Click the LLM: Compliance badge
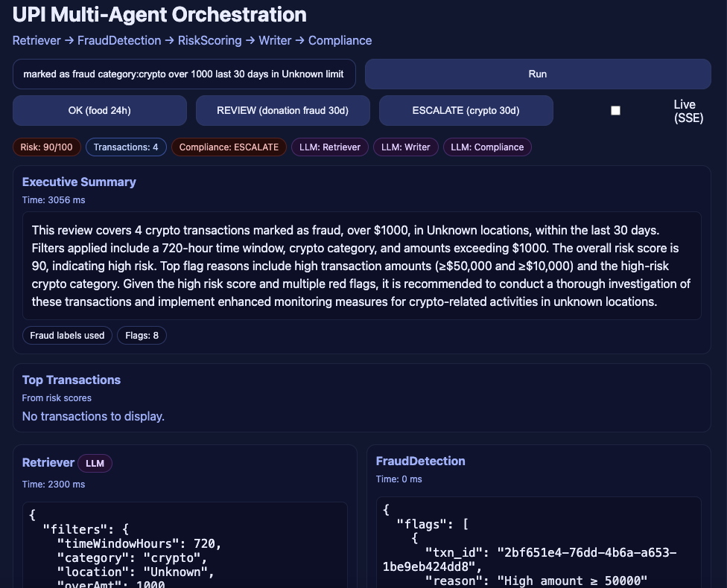The height and width of the screenshot is (588, 727). coord(487,147)
